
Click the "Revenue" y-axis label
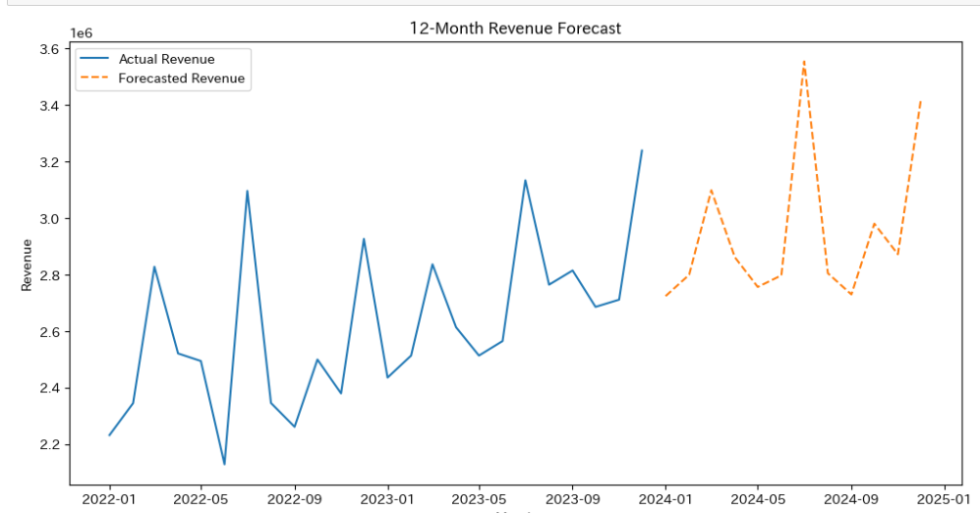tap(27, 265)
